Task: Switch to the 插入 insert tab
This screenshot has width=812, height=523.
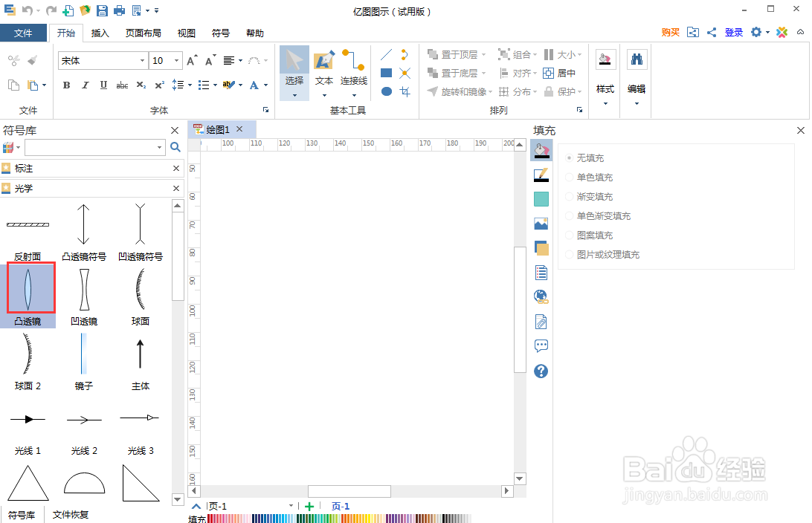Action: [x=100, y=33]
